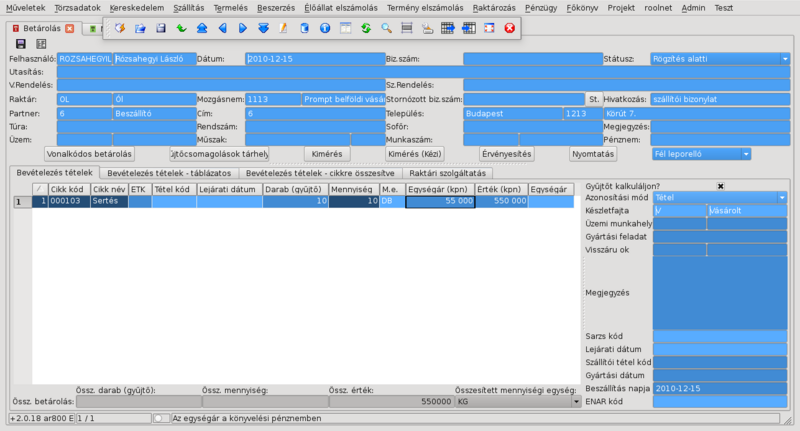Click the Nyomtatás button

pyautogui.click(x=592, y=154)
